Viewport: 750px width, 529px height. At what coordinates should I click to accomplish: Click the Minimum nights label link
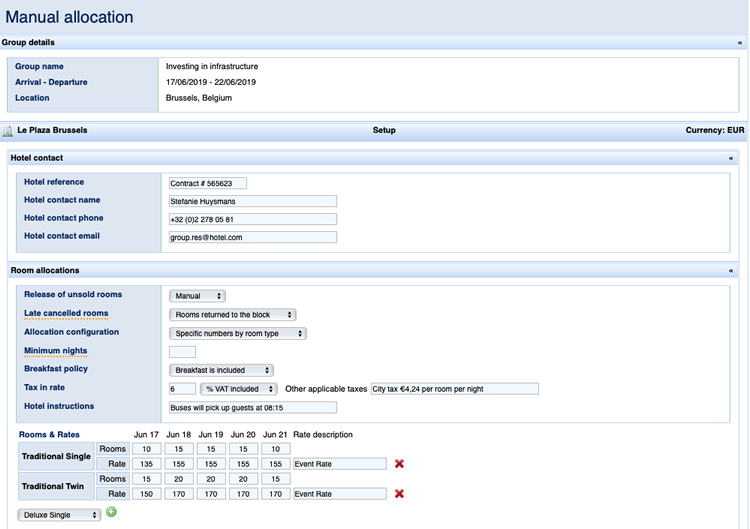[x=55, y=351]
